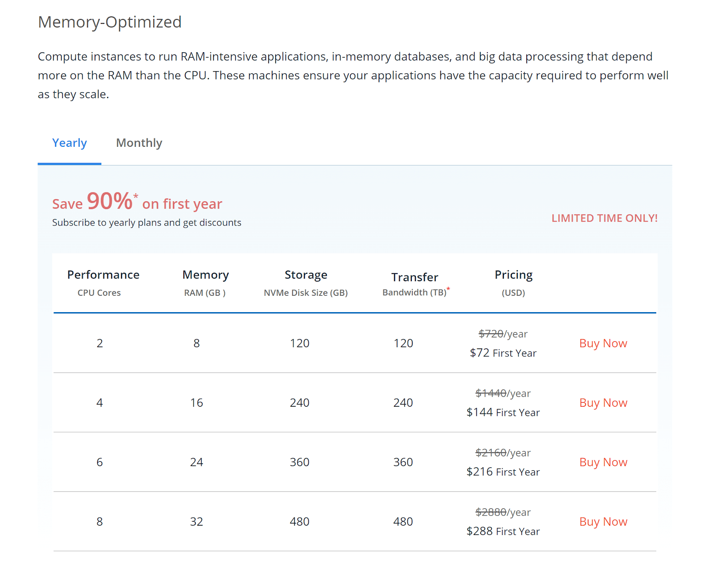This screenshot has height=588, width=707.
Task: Click the Storage column header
Action: pos(306,275)
